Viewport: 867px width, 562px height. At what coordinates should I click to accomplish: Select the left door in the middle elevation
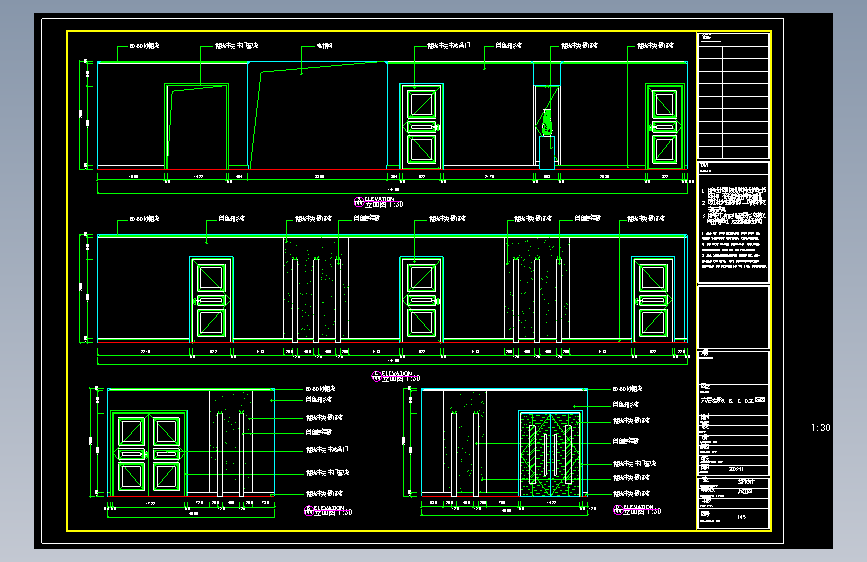[x=211, y=299]
